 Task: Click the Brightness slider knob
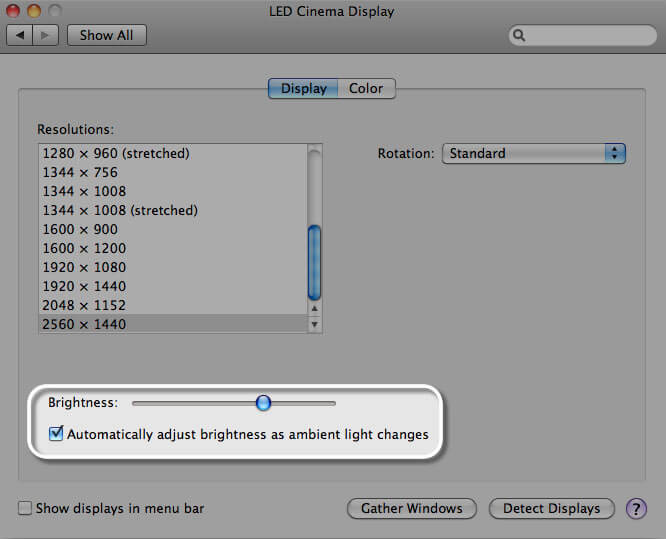pos(263,403)
